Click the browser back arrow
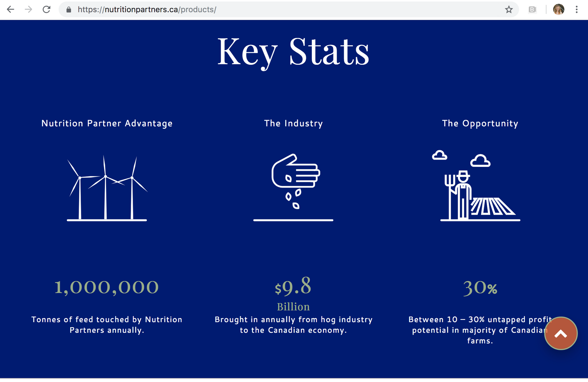This screenshot has height=382, width=588. [10, 9]
